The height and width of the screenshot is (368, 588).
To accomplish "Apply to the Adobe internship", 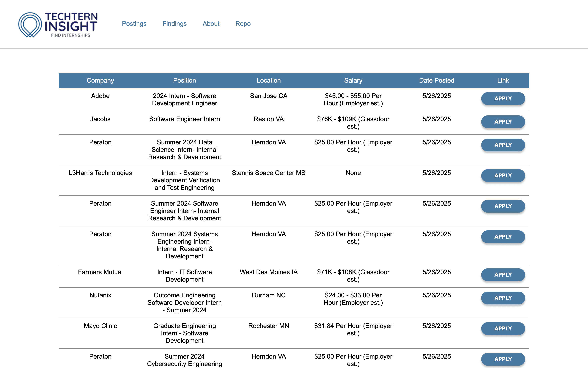I will [503, 99].
